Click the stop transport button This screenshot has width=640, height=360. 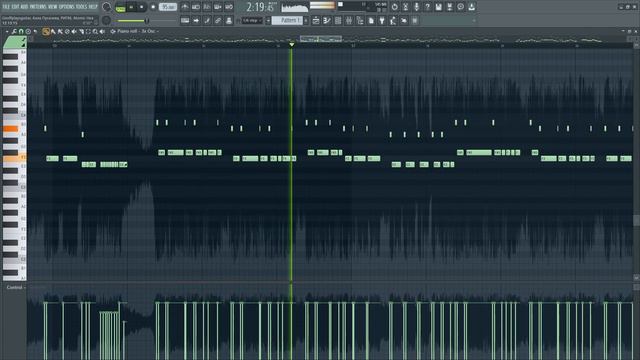click(142, 7)
